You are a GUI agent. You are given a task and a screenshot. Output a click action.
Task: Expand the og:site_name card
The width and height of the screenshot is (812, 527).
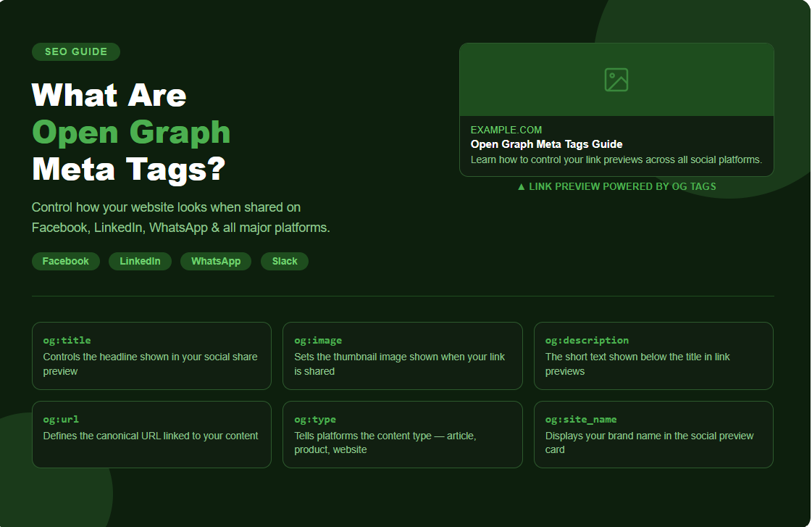click(x=653, y=434)
